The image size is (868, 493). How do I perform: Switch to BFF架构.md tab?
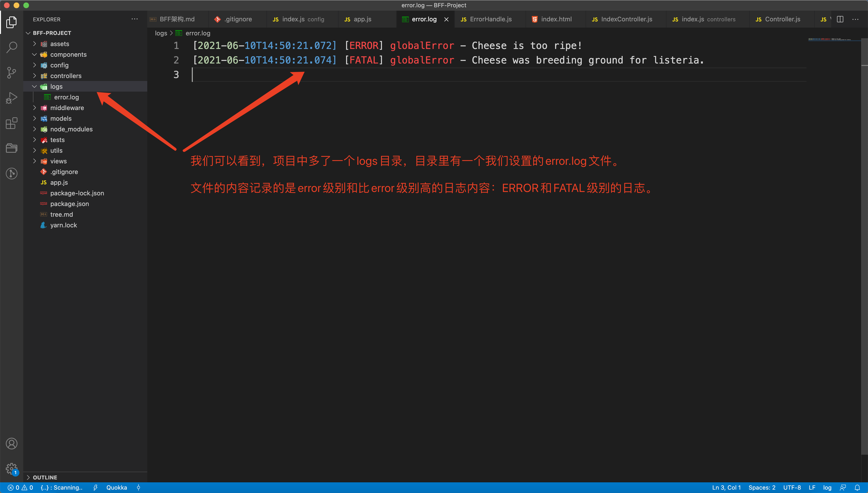pyautogui.click(x=177, y=19)
